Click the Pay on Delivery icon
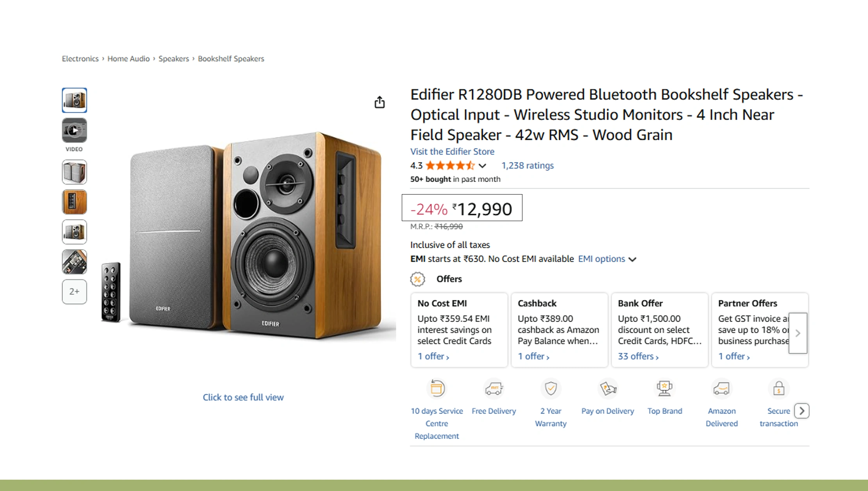Image resolution: width=868 pixels, height=491 pixels. (608, 389)
